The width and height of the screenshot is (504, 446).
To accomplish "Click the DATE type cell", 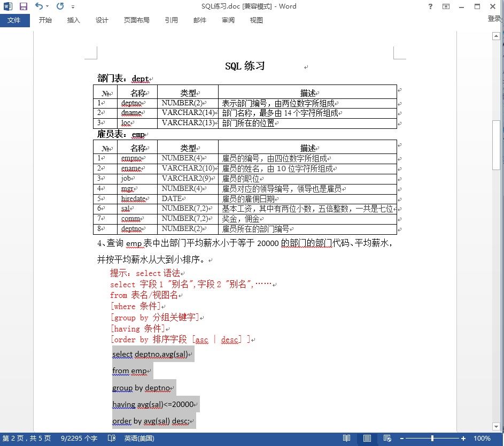I will point(188,199).
